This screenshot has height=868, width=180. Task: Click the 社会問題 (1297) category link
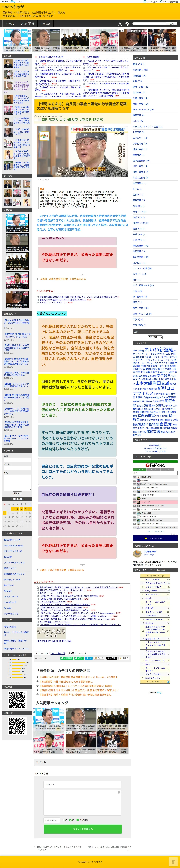tap(140, 70)
